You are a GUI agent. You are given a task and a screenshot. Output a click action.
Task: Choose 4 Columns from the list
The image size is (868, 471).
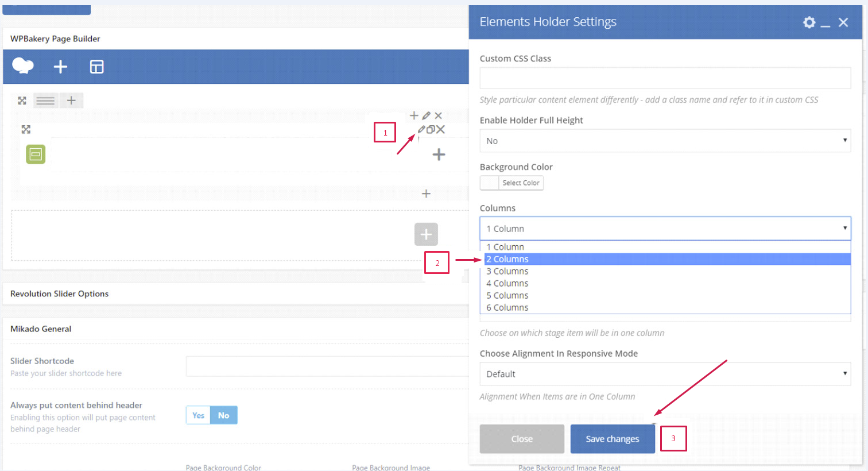[x=508, y=283]
